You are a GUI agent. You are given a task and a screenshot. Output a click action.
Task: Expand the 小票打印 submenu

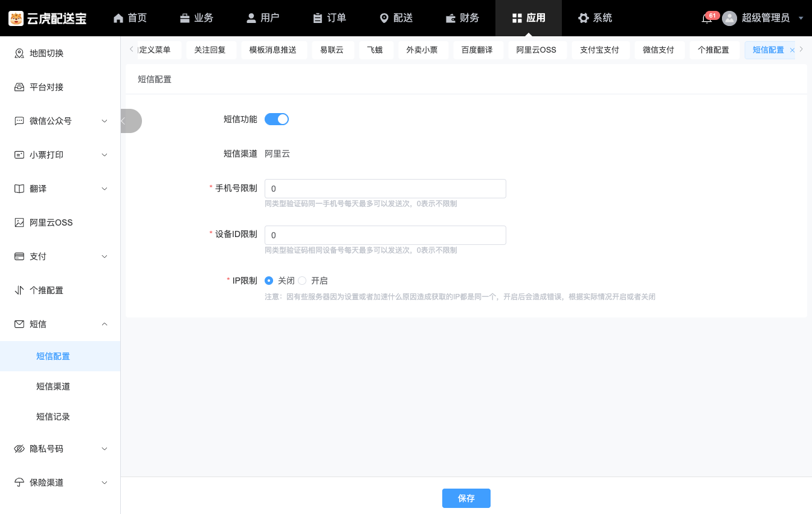pos(105,155)
